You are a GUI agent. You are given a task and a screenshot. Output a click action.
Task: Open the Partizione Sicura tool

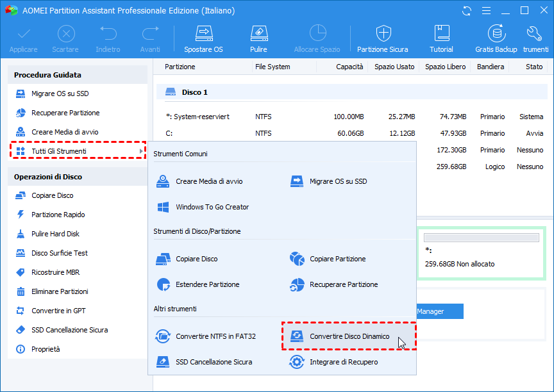pyautogui.click(x=383, y=39)
